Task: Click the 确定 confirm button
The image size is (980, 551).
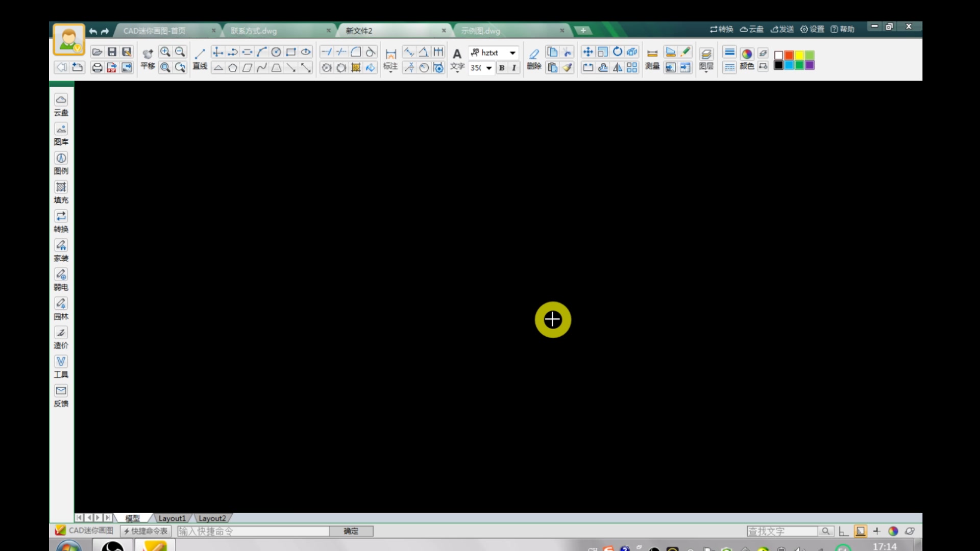Action: 351,531
